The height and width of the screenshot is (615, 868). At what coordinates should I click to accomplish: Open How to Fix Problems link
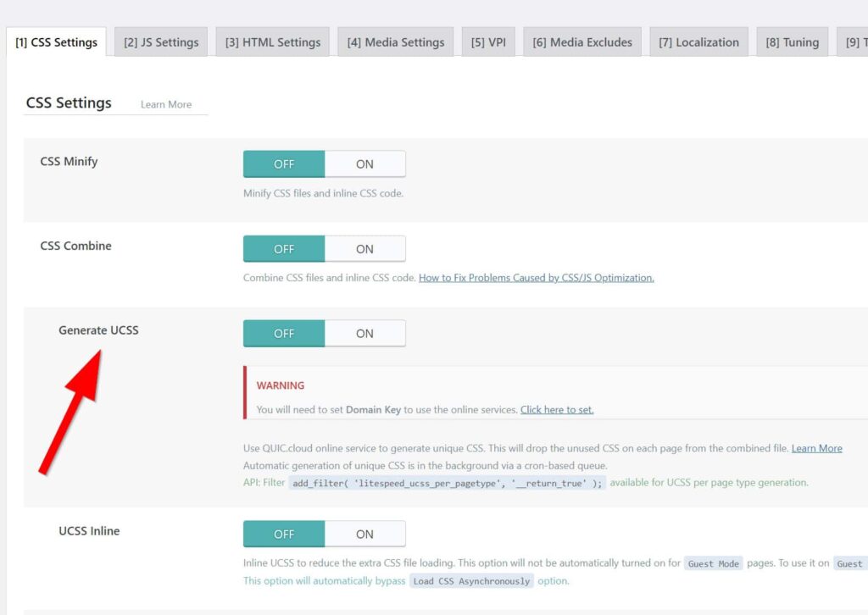tap(536, 278)
